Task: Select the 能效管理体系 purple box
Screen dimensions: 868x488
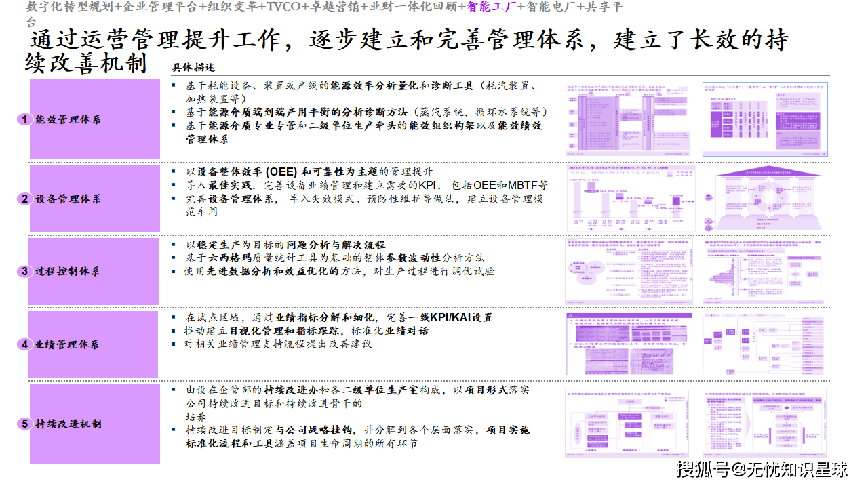Action: 94,120
